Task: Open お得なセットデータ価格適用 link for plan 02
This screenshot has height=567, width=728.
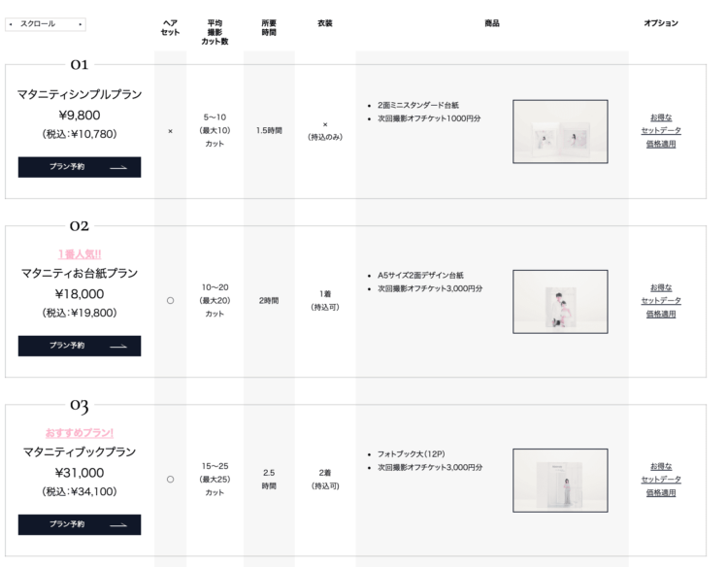Action: click(661, 300)
